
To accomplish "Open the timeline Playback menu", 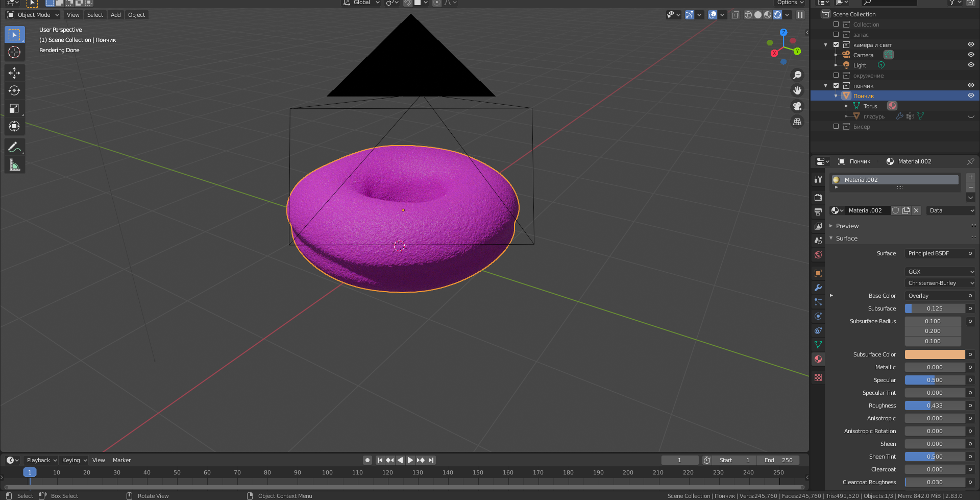I will (x=41, y=460).
